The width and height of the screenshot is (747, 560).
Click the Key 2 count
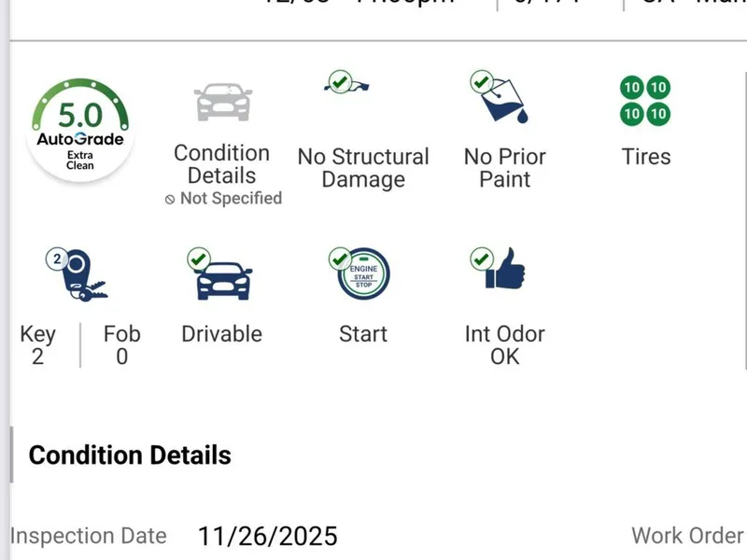point(37,344)
